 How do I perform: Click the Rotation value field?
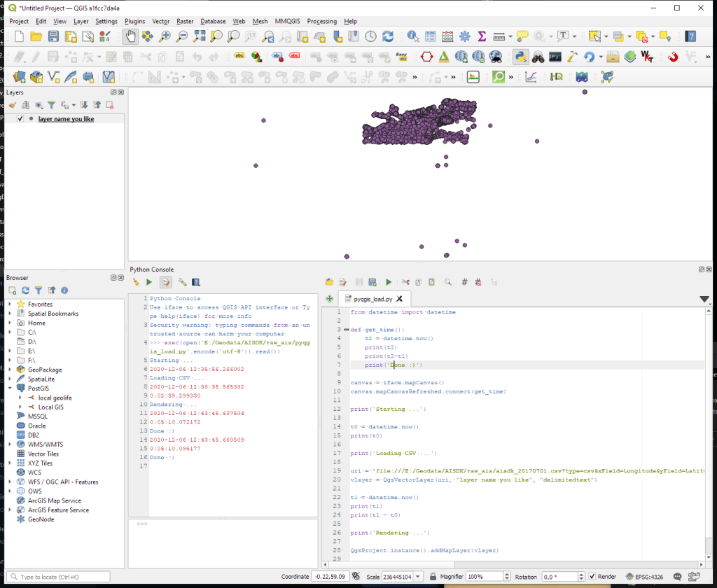point(559,577)
